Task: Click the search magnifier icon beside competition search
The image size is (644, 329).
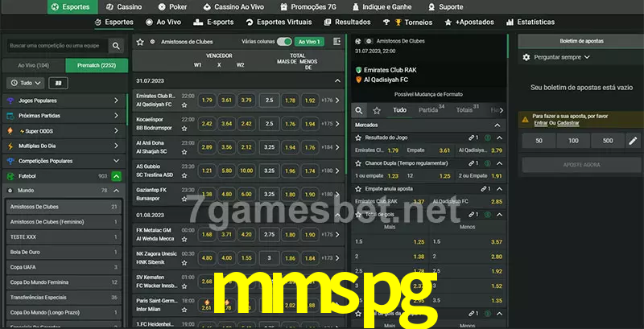Action: (116, 46)
